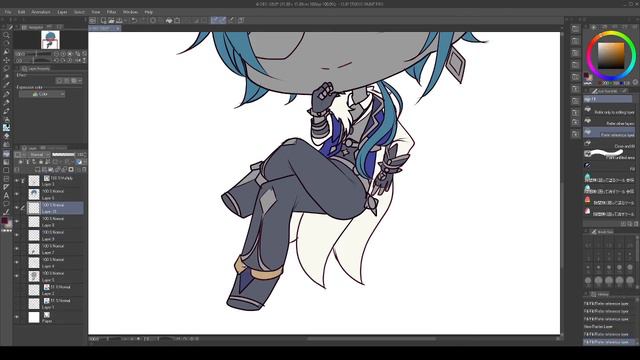Choose 'Refer only to editing layer' sub tool
This screenshot has height=360, width=640.
pyautogui.click(x=609, y=111)
